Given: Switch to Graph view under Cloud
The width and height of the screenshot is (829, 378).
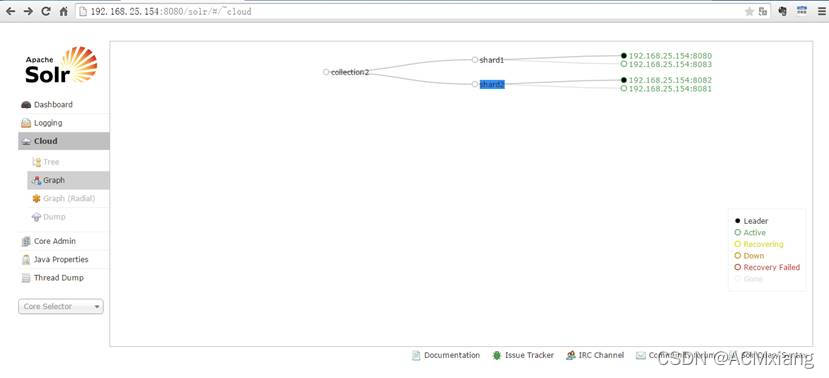Looking at the screenshot, I should tap(68, 180).
